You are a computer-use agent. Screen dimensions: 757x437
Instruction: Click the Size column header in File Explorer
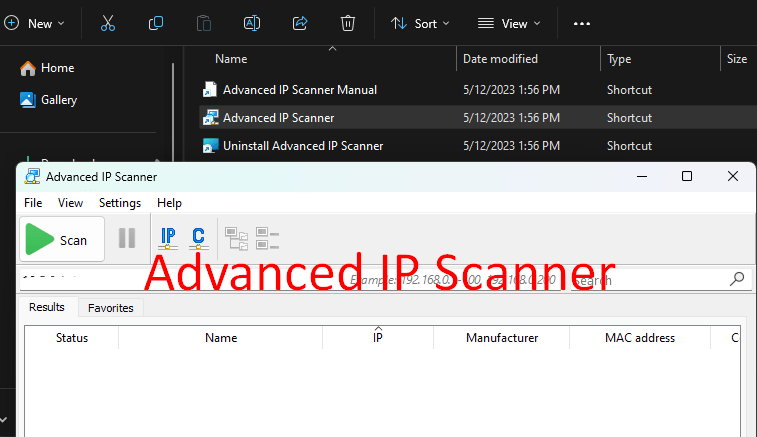(737, 59)
